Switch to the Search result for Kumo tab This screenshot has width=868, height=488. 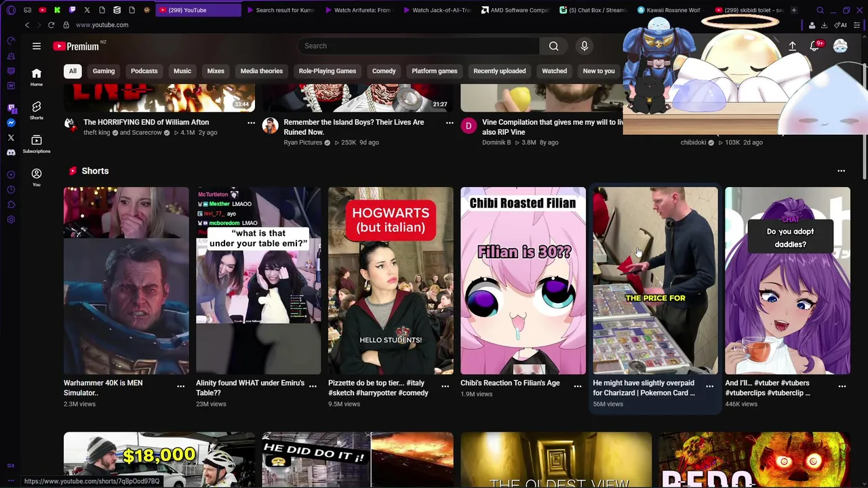point(281,10)
